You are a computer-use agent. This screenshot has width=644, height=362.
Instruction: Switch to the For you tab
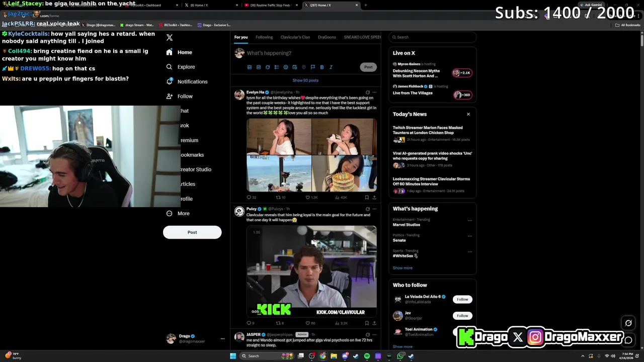[x=241, y=37]
